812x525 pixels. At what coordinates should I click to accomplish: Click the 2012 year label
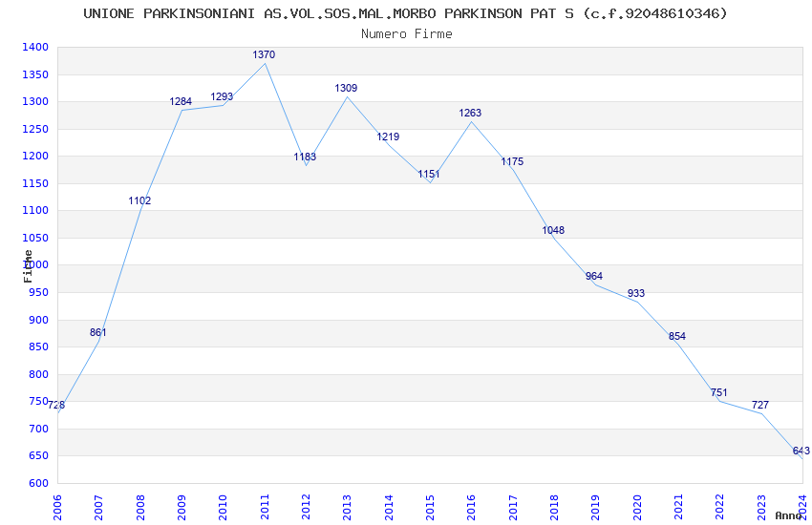point(306,508)
